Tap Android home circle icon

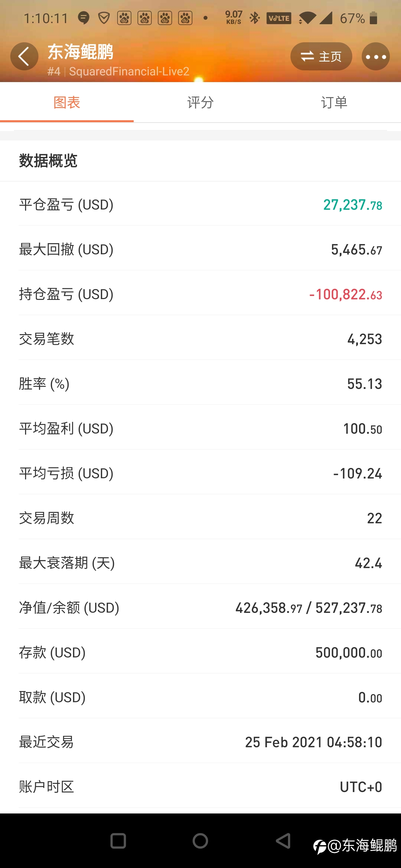click(x=200, y=841)
